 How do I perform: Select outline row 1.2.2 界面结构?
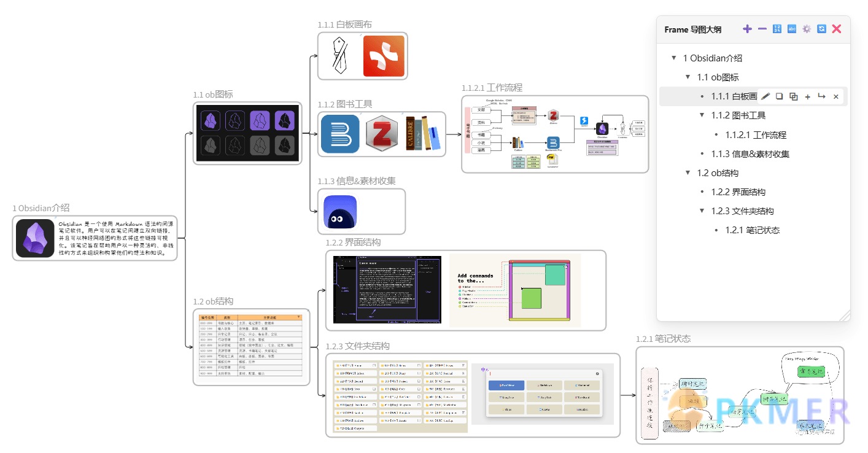click(x=738, y=192)
